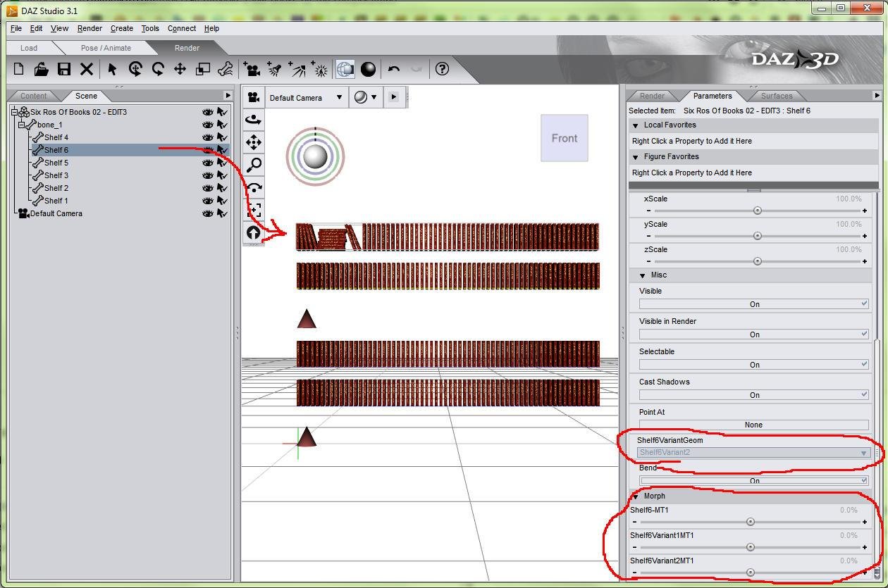The width and height of the screenshot is (888, 588).
Task: Use the orbit camera viewport control
Action: click(254, 120)
